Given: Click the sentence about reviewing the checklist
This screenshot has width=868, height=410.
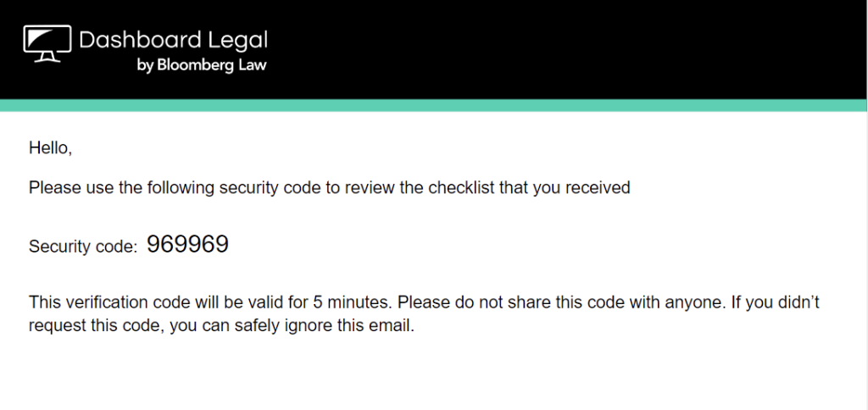Looking at the screenshot, I should click(x=330, y=188).
